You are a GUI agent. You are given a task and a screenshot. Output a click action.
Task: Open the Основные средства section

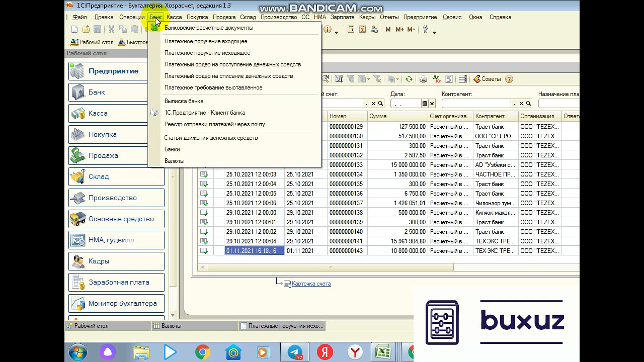[x=116, y=219]
